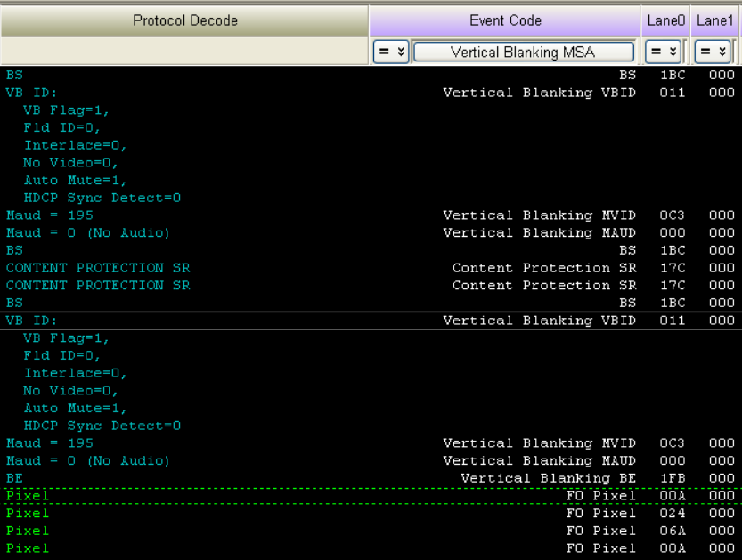The height and width of the screenshot is (560, 742).
Task: Click the Lane0 column header
Action: pyautogui.click(x=665, y=20)
